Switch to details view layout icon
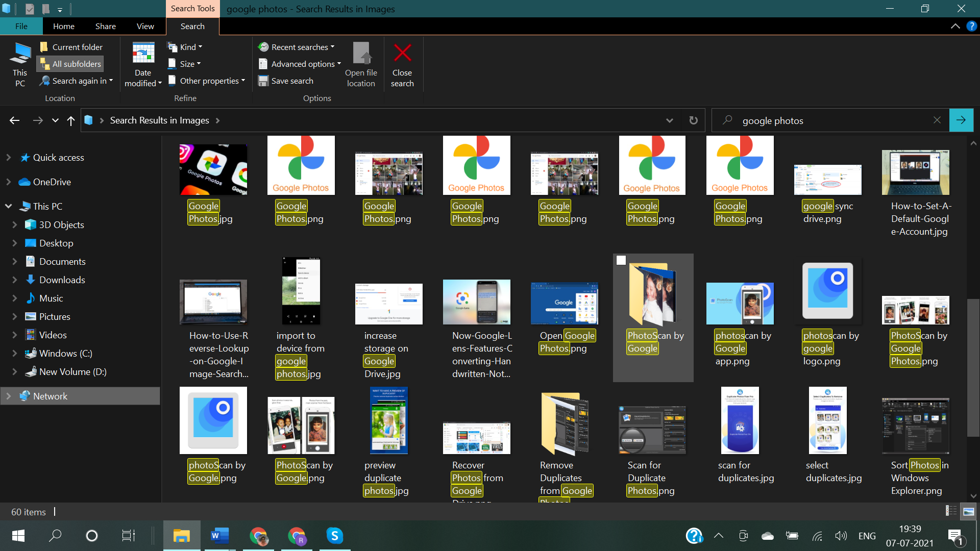Screen dimensions: 980x551 pos(951,511)
